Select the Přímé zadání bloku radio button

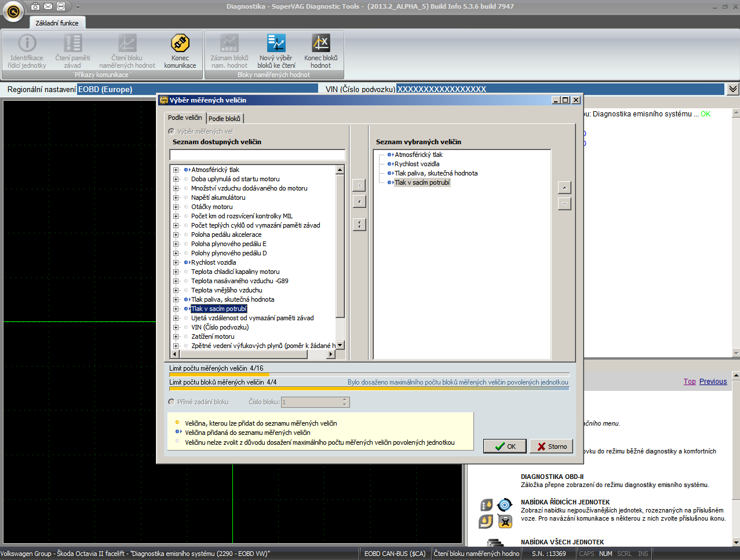tap(172, 402)
